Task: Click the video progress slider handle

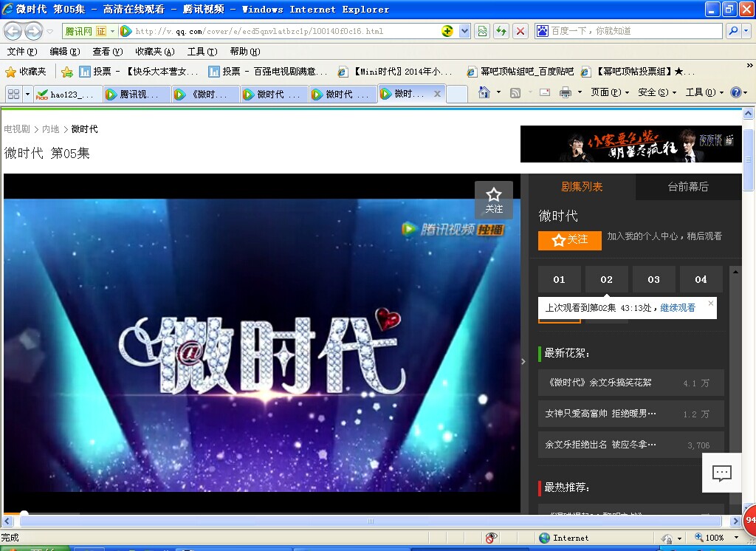Action: [x=24, y=513]
